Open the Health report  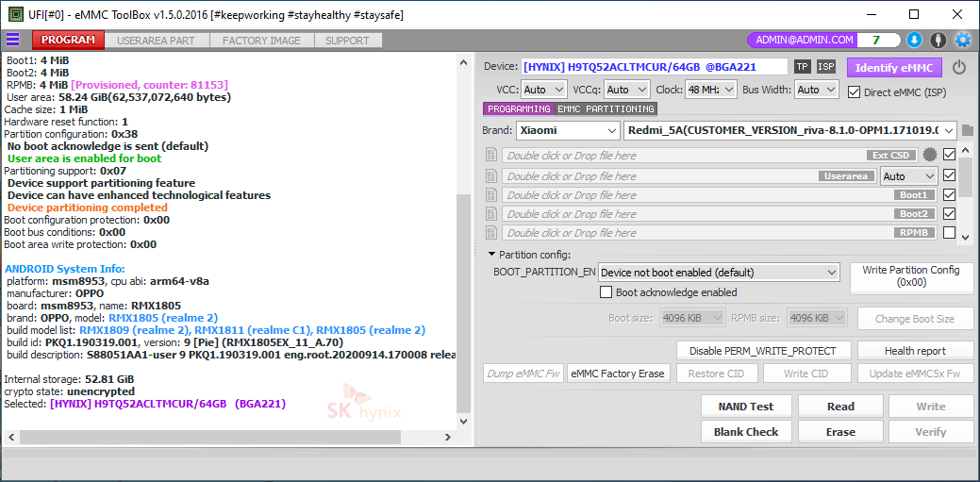[915, 351]
